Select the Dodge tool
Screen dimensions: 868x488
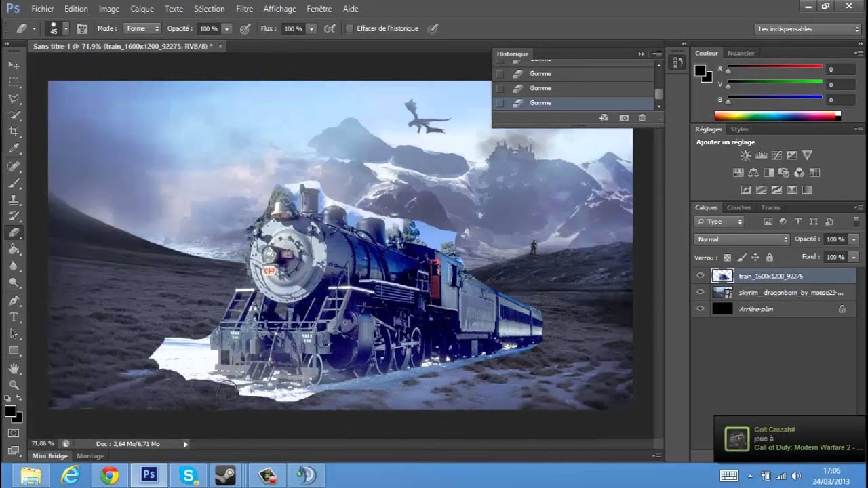click(14, 283)
